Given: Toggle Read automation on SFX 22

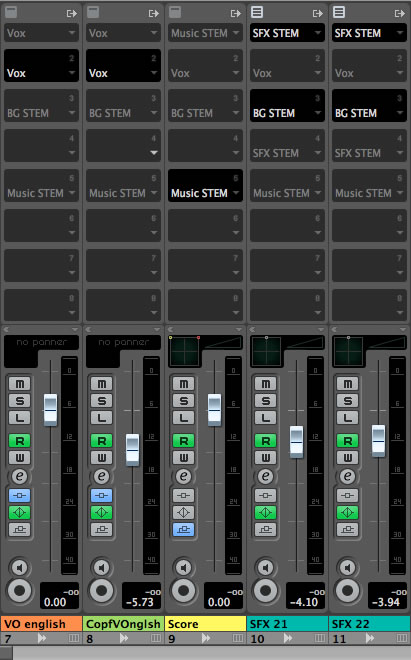Looking at the screenshot, I should pyautogui.click(x=347, y=441).
